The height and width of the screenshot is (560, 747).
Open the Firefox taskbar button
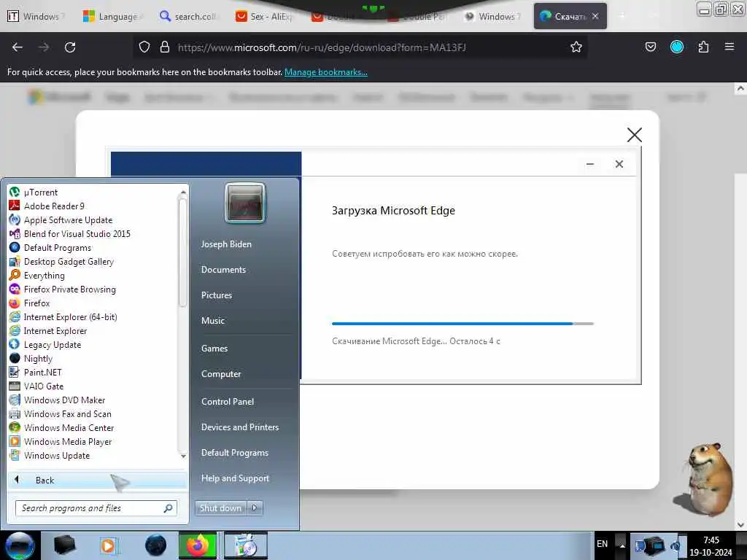click(x=198, y=545)
